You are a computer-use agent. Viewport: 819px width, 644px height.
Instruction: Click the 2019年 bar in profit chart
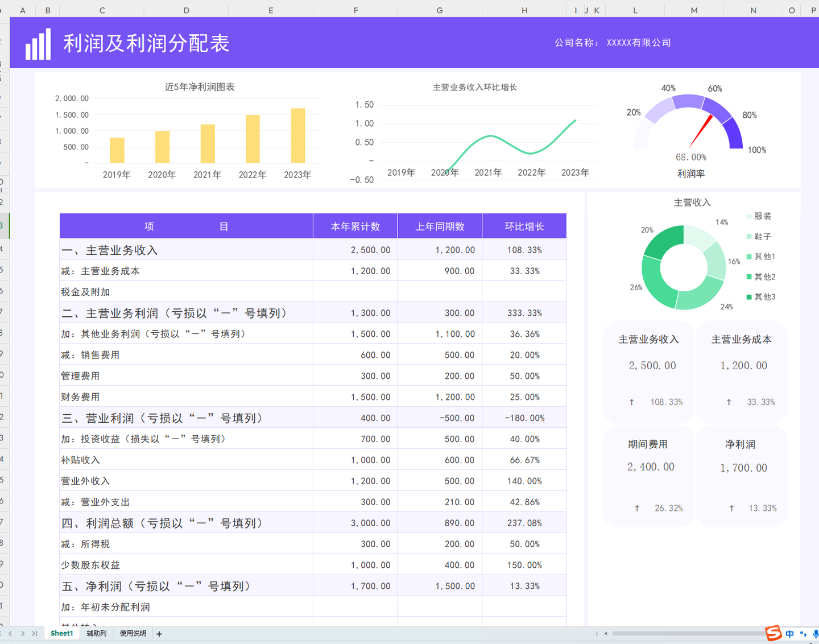[117, 150]
